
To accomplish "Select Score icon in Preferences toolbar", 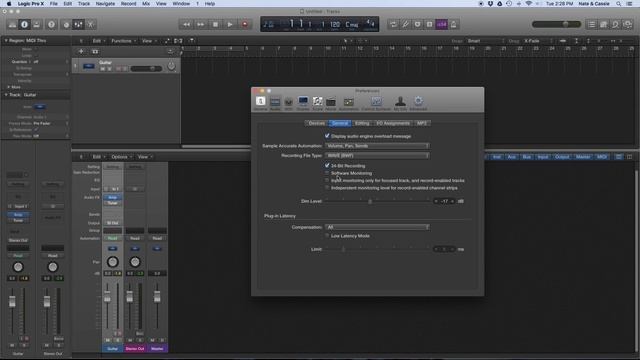I will click(318, 103).
